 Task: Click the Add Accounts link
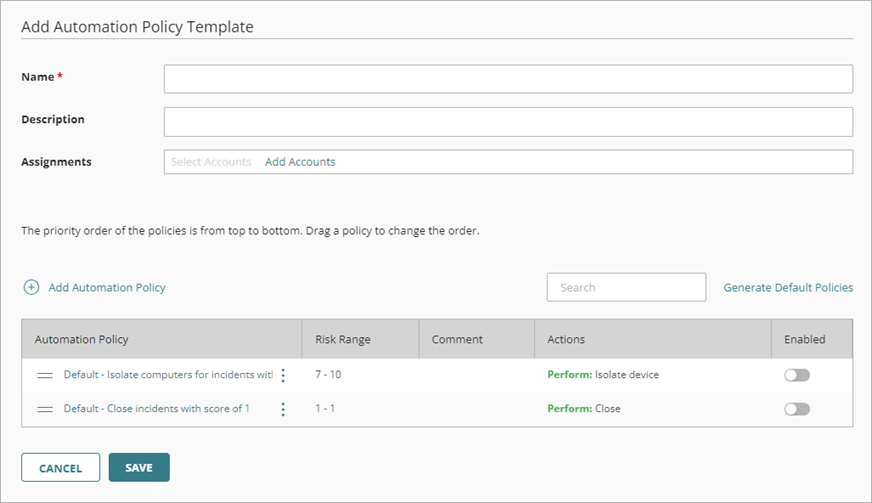300,162
